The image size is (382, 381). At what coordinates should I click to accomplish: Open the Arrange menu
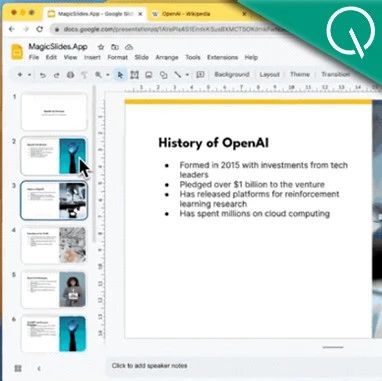tap(167, 57)
